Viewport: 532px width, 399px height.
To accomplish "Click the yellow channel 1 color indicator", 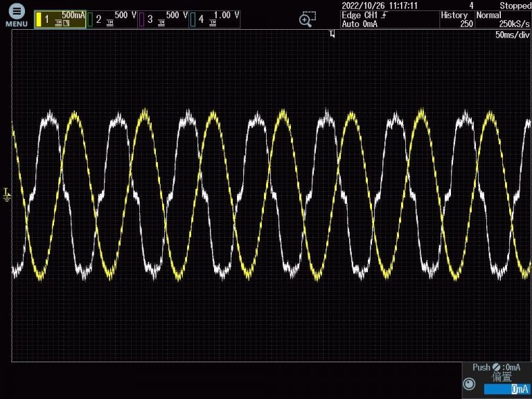I will 39,19.
